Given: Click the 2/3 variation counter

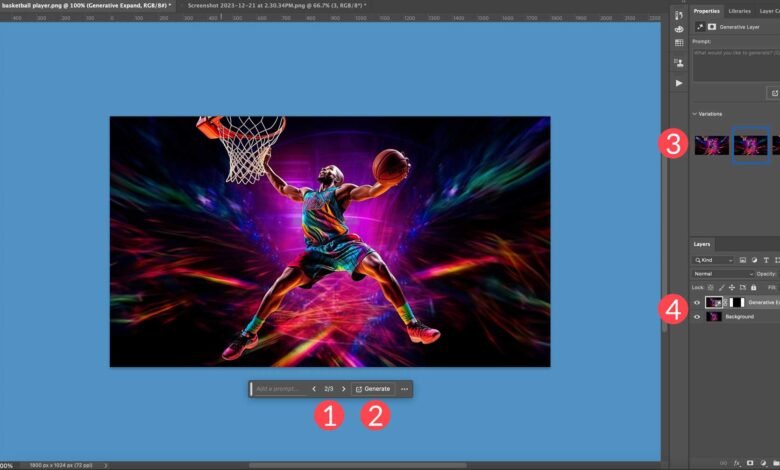Looking at the screenshot, I should (329, 389).
